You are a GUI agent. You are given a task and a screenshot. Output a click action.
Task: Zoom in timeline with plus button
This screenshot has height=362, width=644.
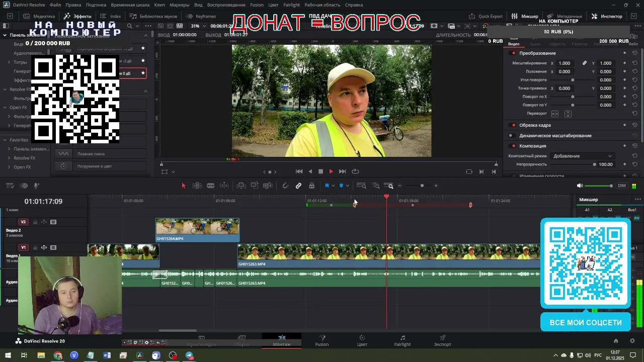coord(436,186)
